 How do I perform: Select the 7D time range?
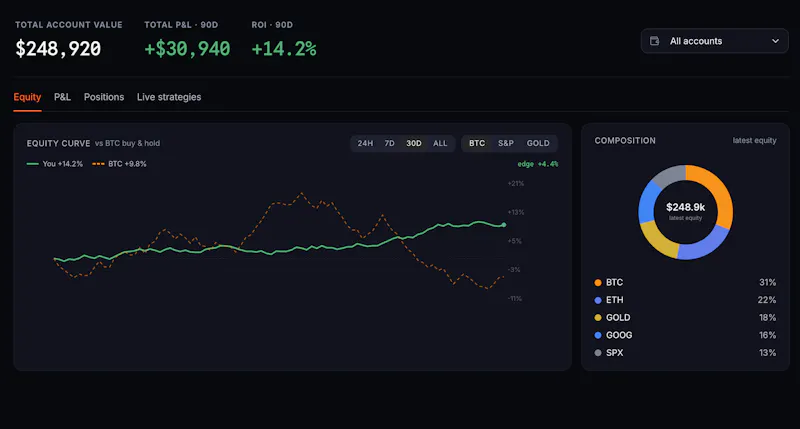[x=389, y=143]
